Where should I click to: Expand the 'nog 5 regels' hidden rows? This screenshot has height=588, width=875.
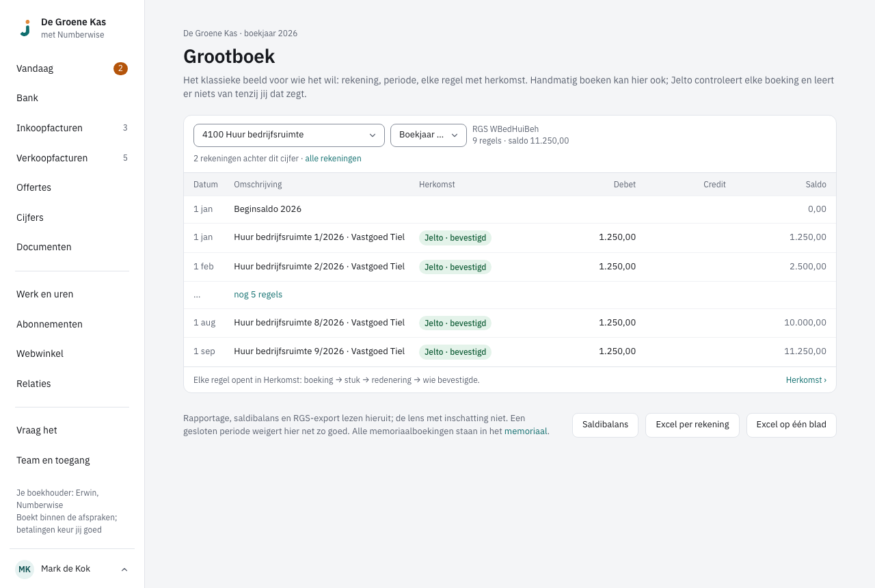click(258, 295)
